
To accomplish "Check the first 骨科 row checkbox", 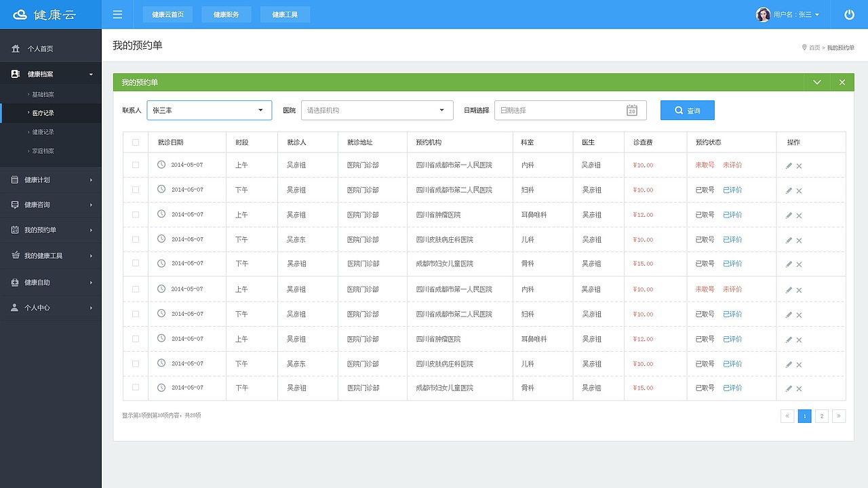I will click(x=136, y=263).
